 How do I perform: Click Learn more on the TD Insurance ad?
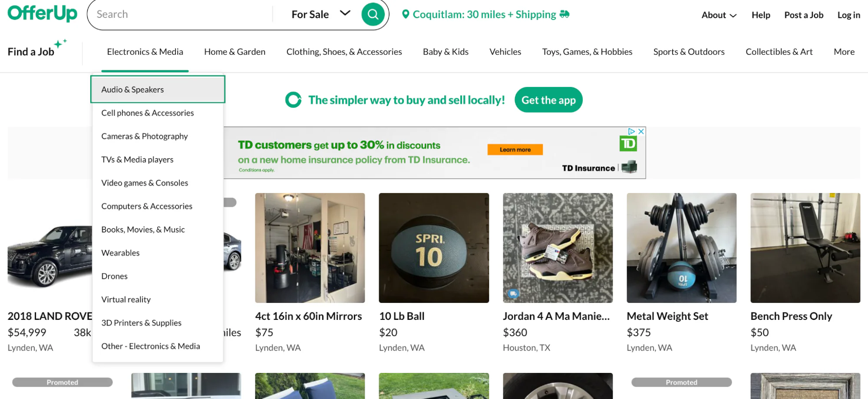tap(515, 149)
